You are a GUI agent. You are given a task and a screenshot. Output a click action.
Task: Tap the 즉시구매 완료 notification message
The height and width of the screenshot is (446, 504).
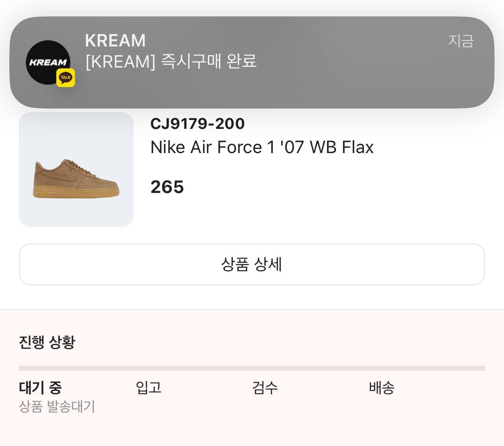coord(171,61)
